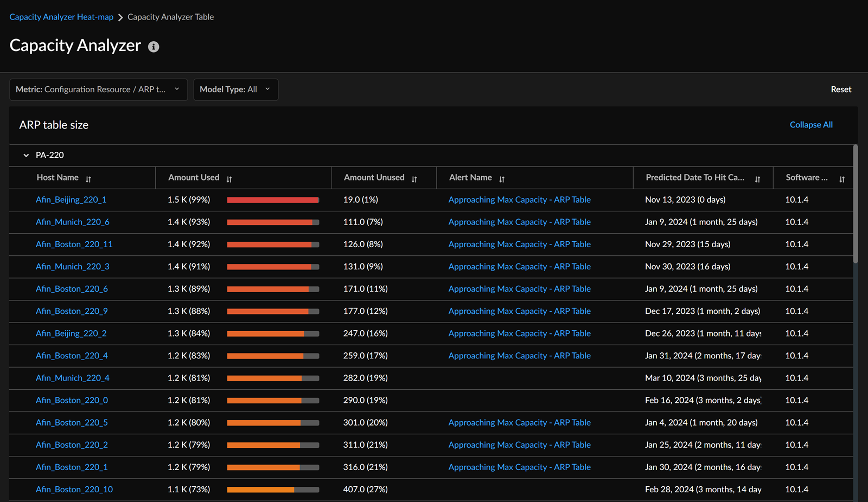
Task: Sort by Software version column icon
Action: (x=841, y=179)
